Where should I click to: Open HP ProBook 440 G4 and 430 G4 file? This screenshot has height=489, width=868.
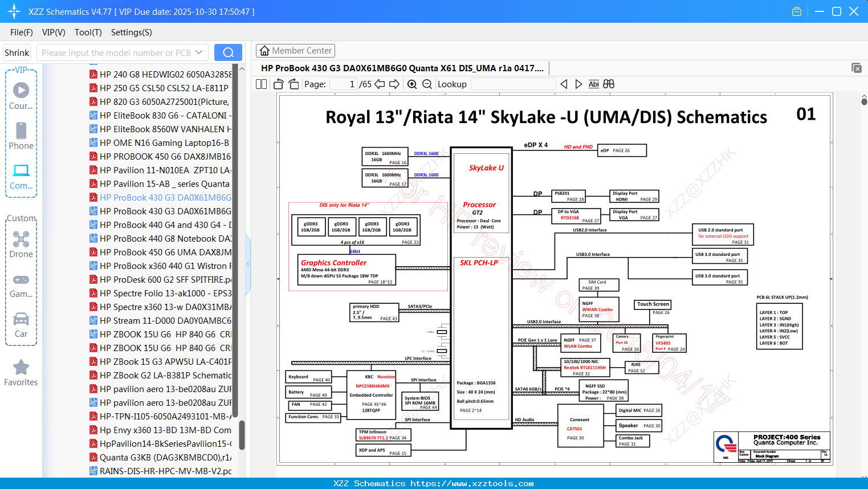click(x=161, y=225)
